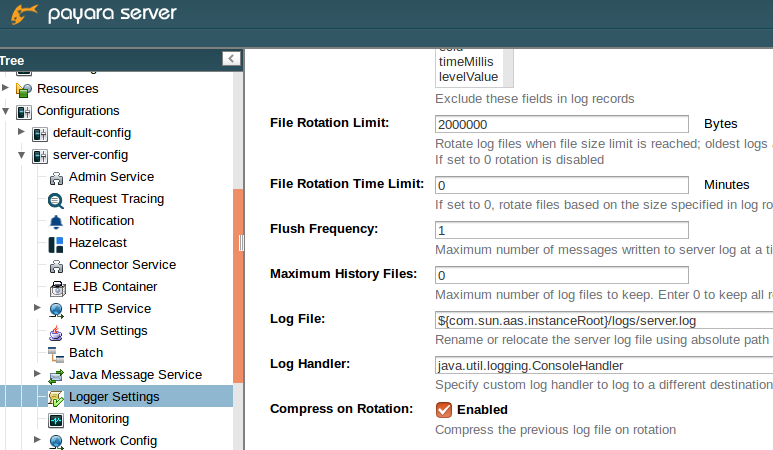Click the Hazelcast icon

pos(56,244)
